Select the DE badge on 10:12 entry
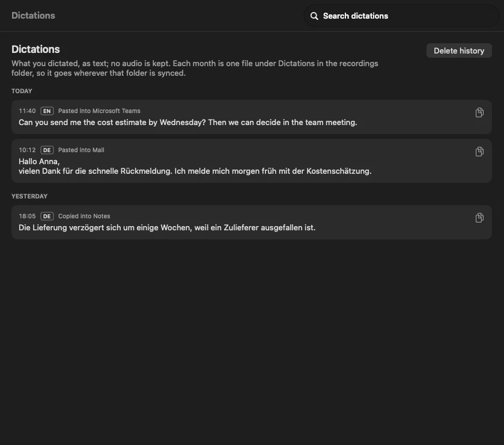This screenshot has height=445, width=504. pyautogui.click(x=47, y=150)
